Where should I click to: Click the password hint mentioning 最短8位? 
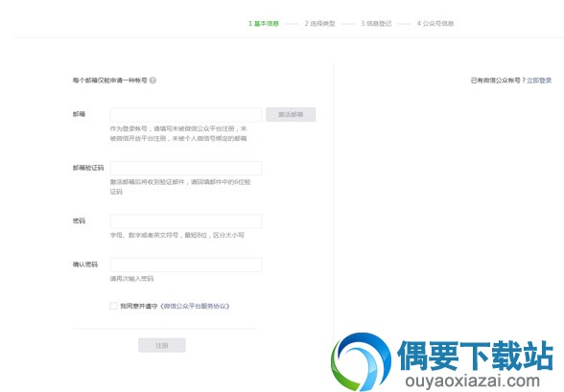click(176, 236)
